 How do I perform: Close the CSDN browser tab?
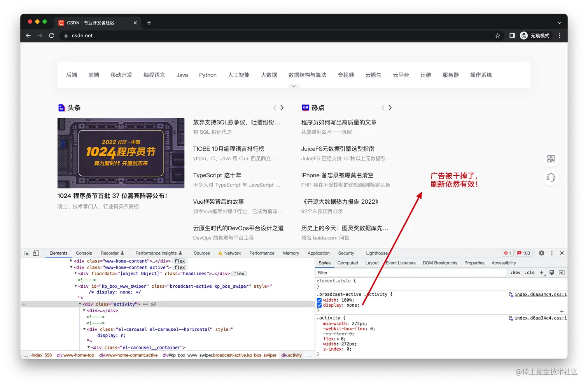tap(135, 23)
